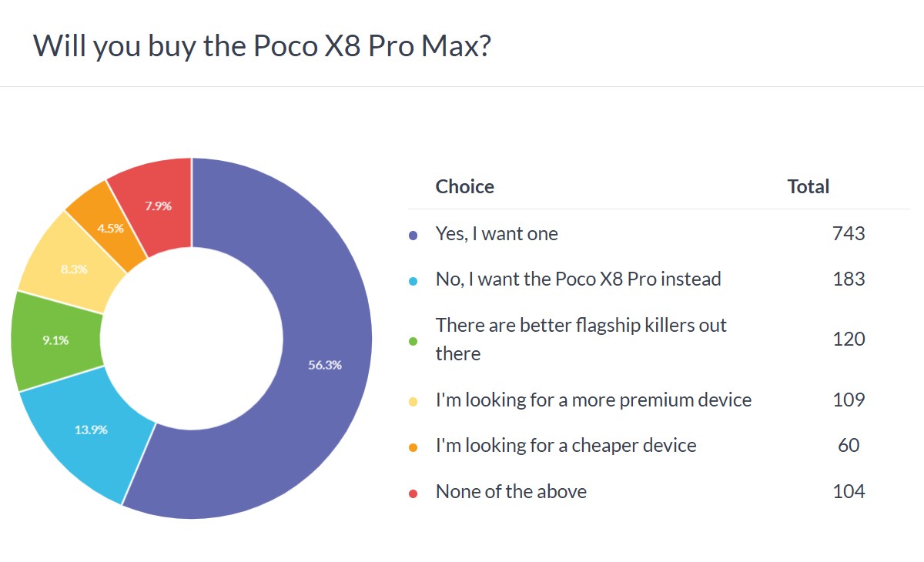
Task: Select 'I'm looking for a more premium device'
Action: coord(593,400)
